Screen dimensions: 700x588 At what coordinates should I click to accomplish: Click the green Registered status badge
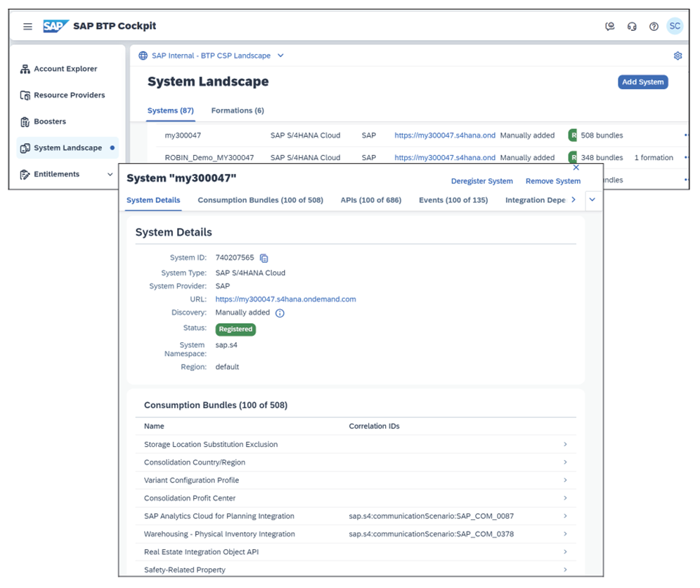click(235, 329)
